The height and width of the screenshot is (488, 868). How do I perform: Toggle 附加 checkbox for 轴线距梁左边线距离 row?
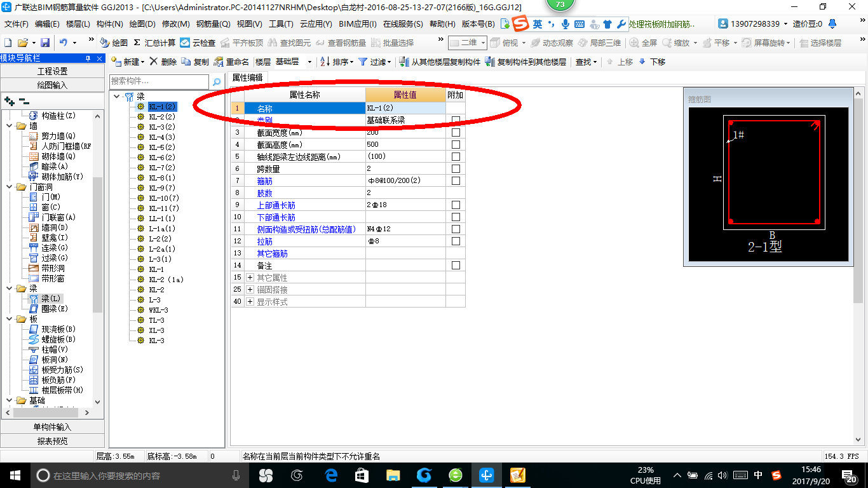pos(456,156)
